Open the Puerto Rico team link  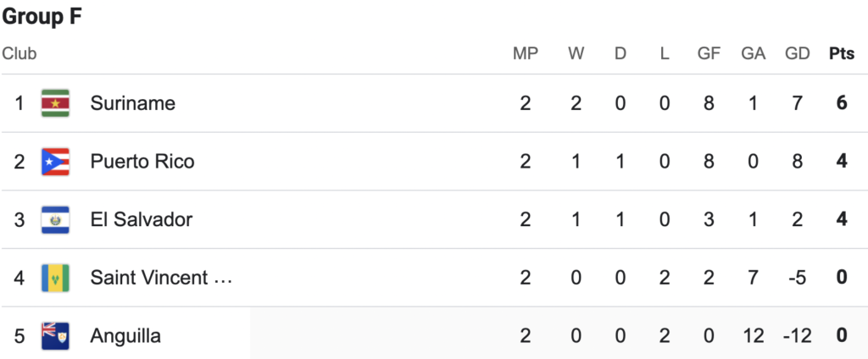[x=142, y=162]
